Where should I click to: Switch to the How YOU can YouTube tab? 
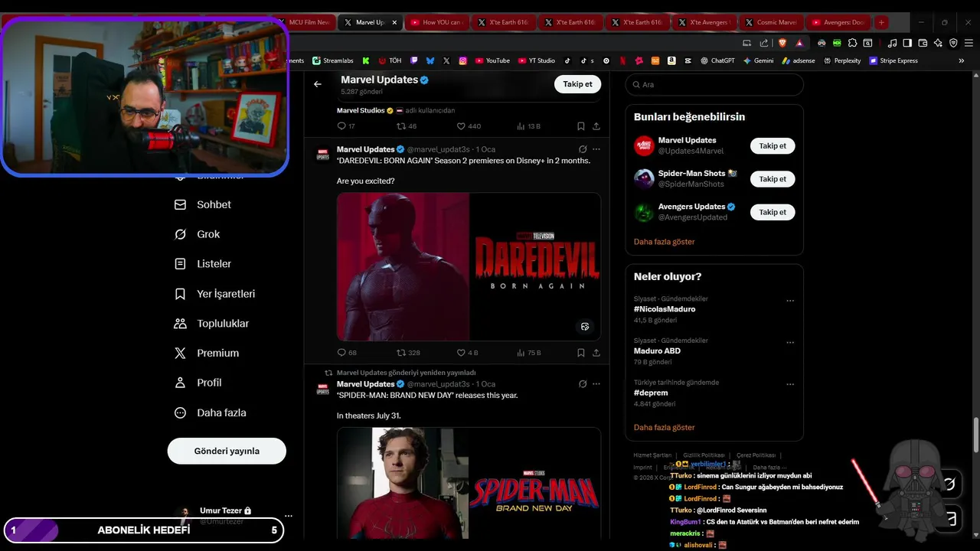click(x=437, y=22)
